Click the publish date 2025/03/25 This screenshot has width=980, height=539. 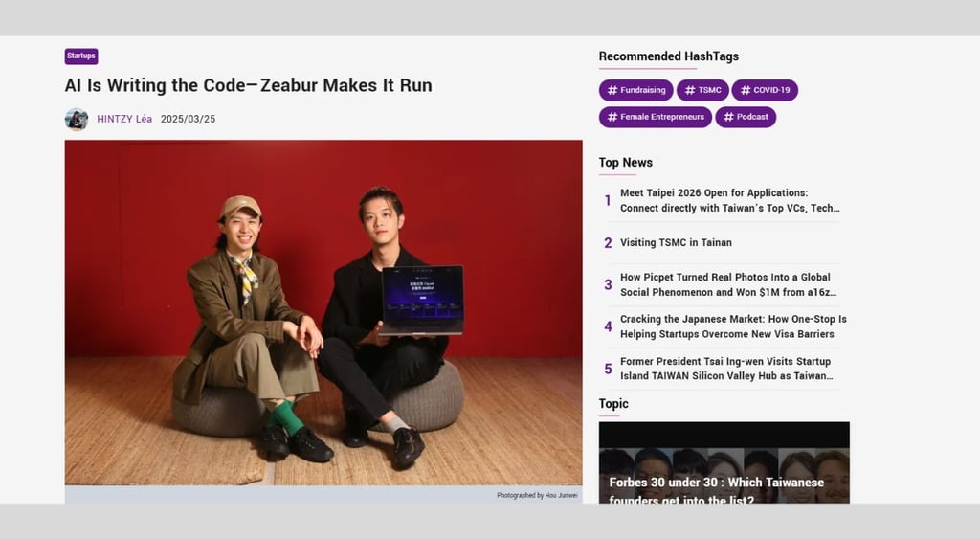[x=188, y=119]
